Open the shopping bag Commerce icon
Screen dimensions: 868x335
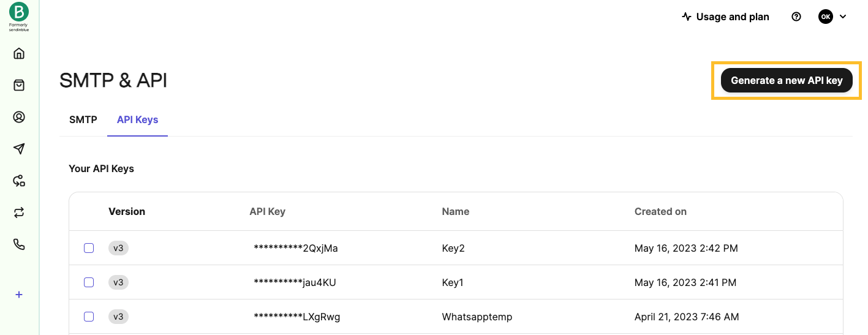19,85
